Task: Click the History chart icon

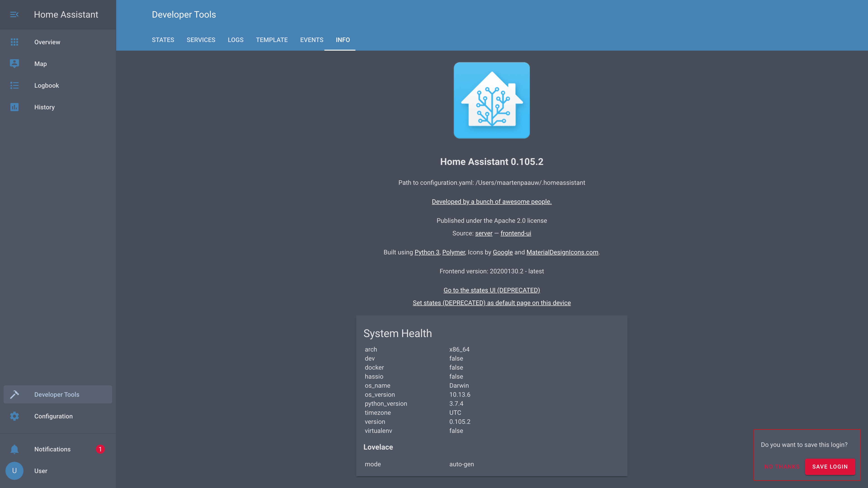Action: pos(14,107)
